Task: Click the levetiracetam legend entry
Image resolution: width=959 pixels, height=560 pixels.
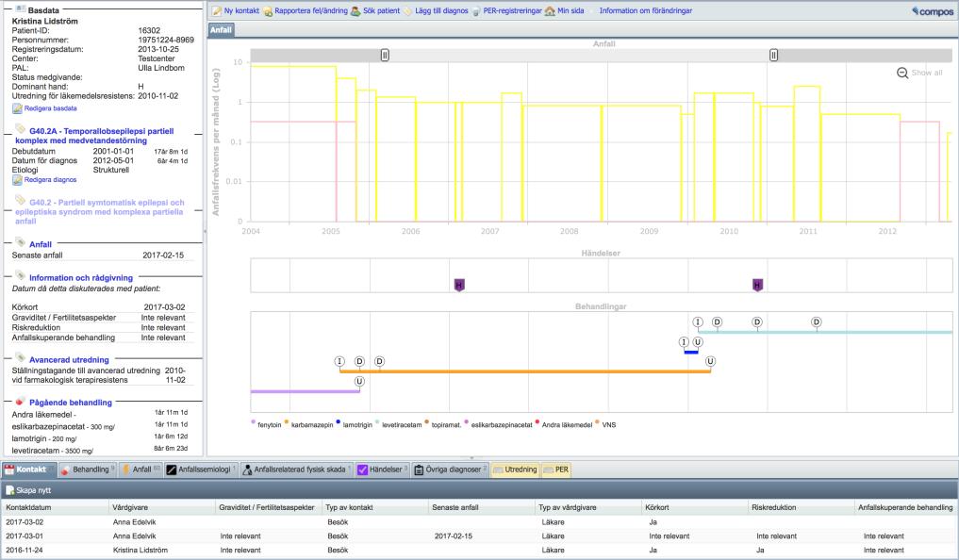Action: 399,424
